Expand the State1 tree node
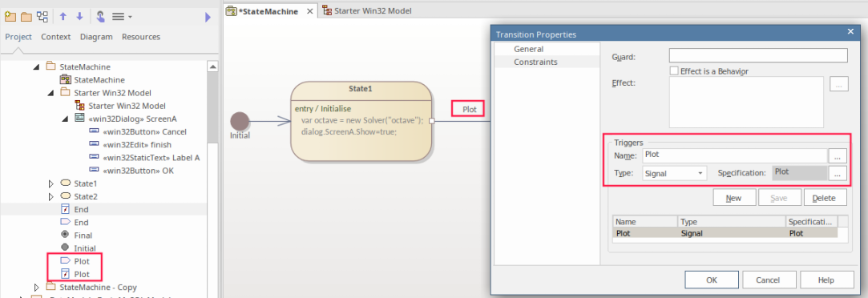 click(51, 183)
